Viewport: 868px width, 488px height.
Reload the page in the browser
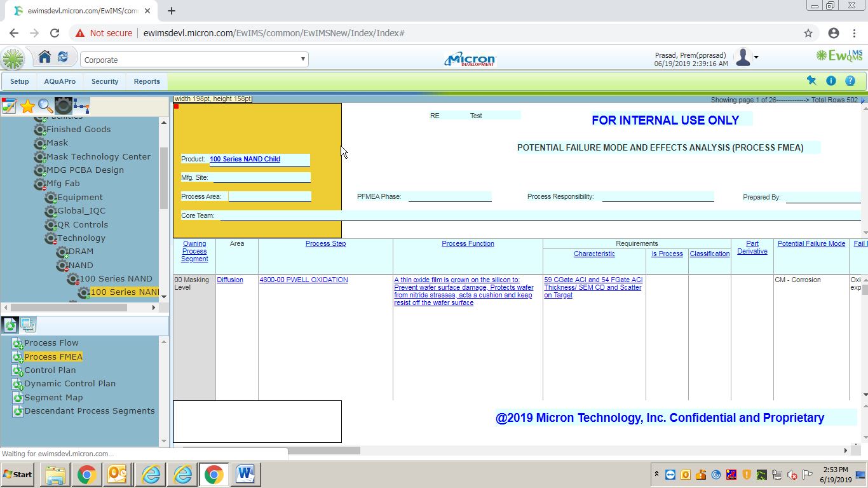(55, 33)
